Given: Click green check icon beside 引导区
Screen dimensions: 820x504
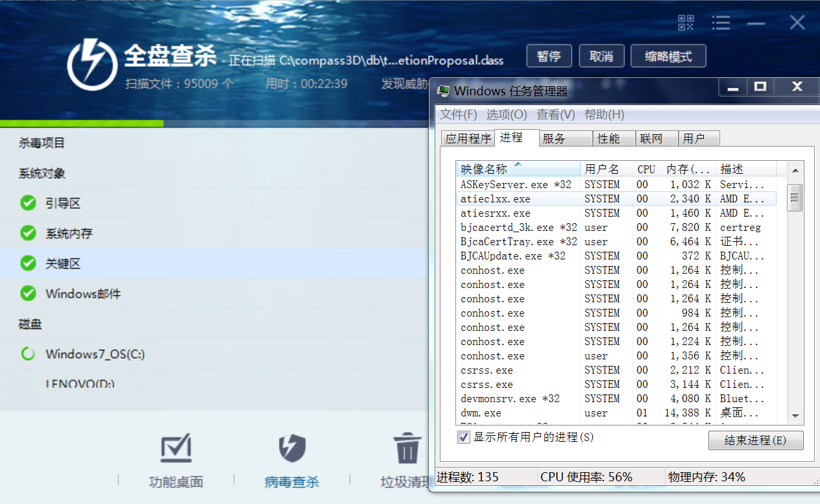Looking at the screenshot, I should pyautogui.click(x=28, y=203).
